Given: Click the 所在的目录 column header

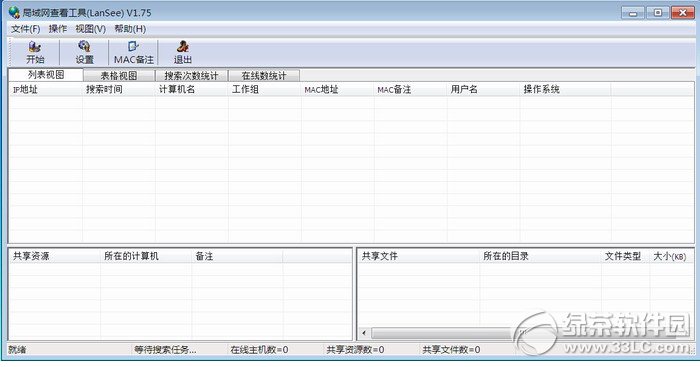Looking at the screenshot, I should 540,256.
